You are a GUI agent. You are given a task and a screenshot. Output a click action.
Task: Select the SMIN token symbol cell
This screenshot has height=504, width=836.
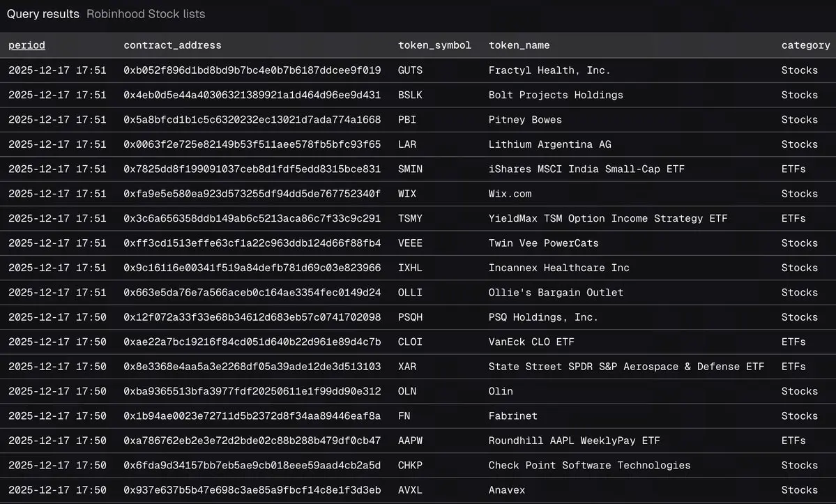[410, 169]
